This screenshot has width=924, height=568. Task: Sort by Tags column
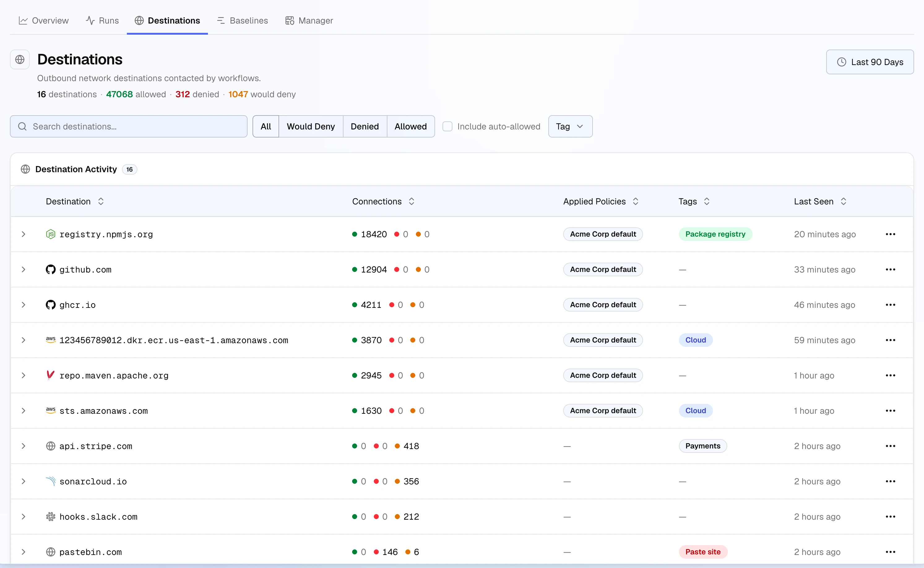[x=694, y=201]
